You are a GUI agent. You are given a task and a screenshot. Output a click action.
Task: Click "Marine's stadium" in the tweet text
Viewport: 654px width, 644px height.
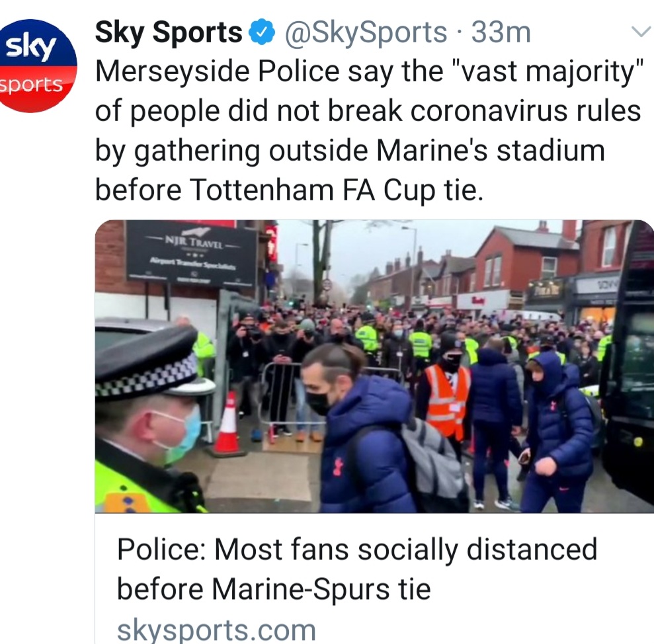tap(490, 151)
